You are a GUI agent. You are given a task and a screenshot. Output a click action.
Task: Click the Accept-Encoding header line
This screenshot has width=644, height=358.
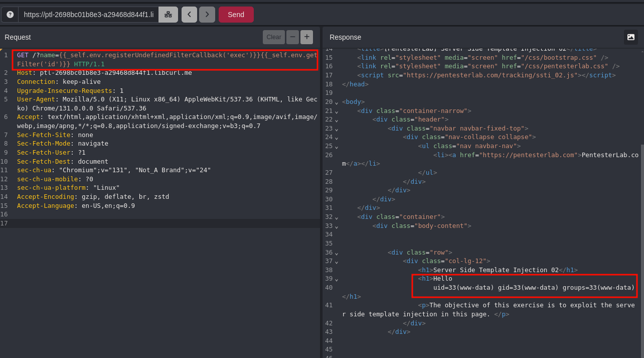pos(93,197)
